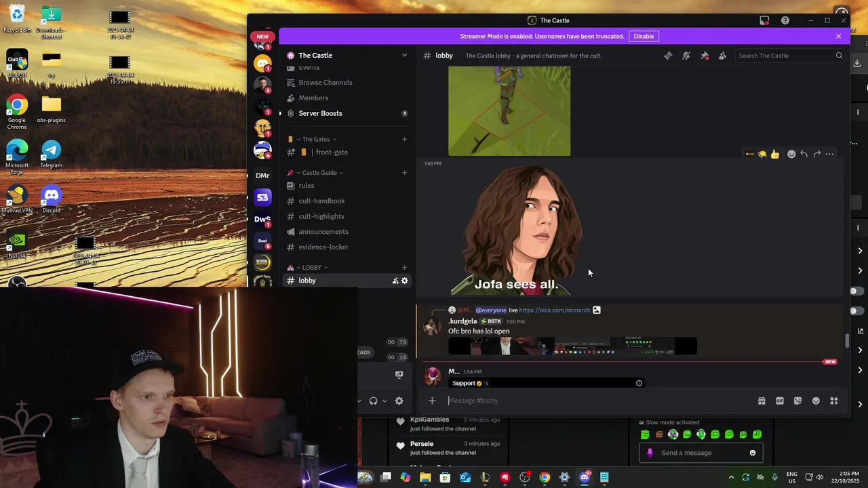Open lobby channel settings gear

tap(405, 281)
